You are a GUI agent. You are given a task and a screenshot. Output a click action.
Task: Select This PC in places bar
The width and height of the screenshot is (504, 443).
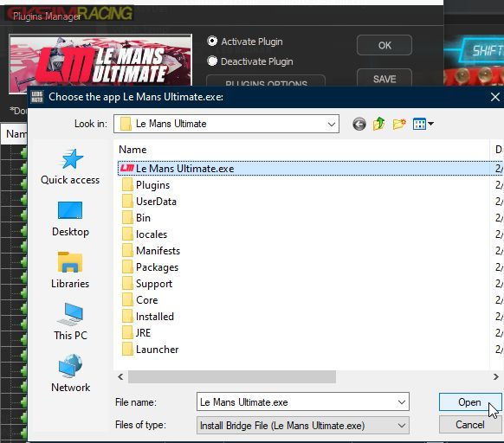tap(70, 322)
